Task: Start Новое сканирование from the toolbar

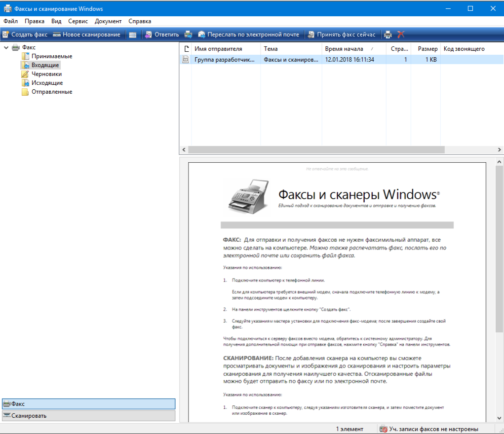Action: pos(86,35)
